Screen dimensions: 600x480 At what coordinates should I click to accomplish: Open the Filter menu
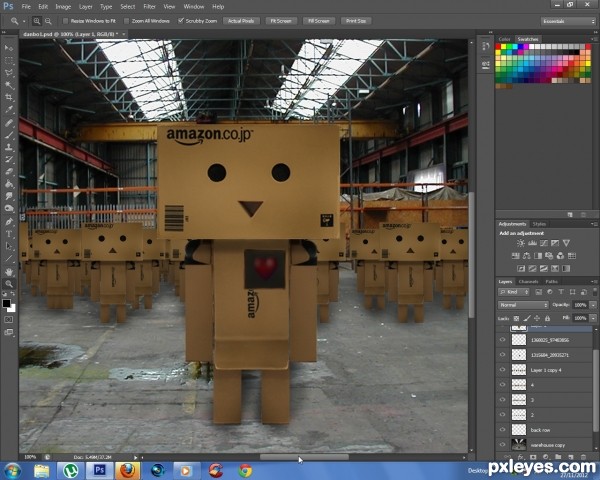[149, 7]
